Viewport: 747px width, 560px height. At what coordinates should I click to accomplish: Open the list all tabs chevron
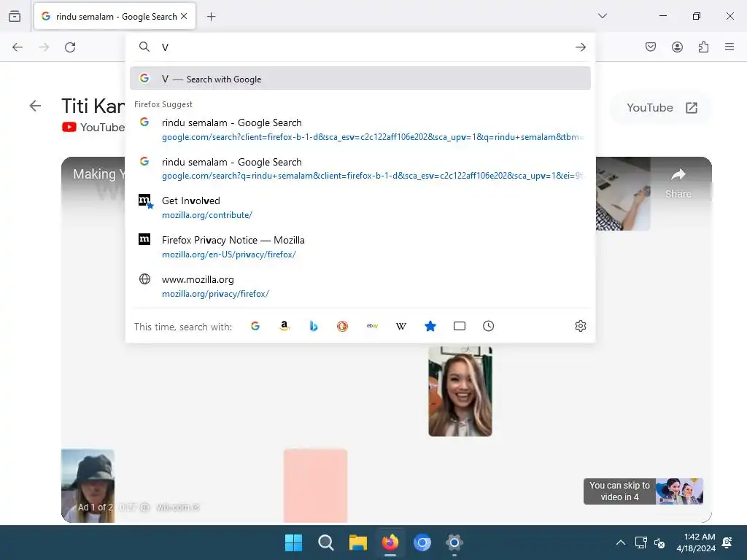coord(603,16)
